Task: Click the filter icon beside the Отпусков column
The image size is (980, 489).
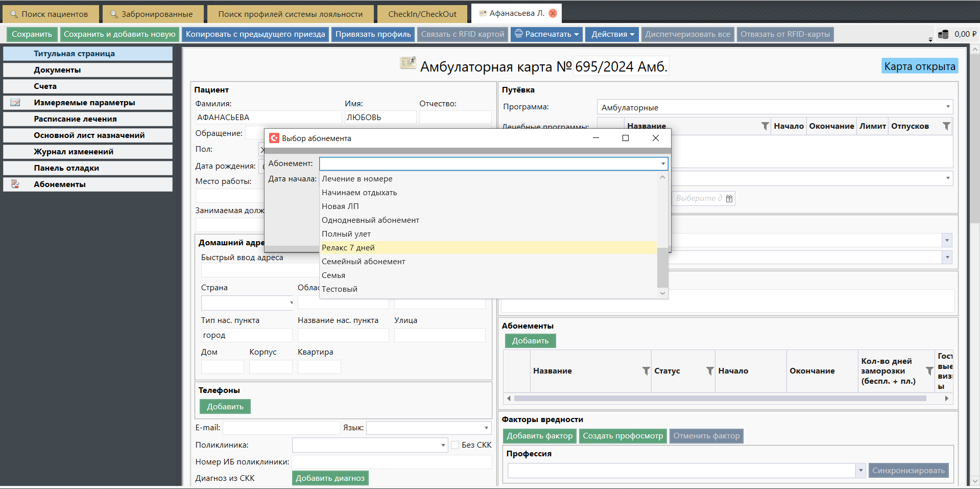Action: [946, 126]
